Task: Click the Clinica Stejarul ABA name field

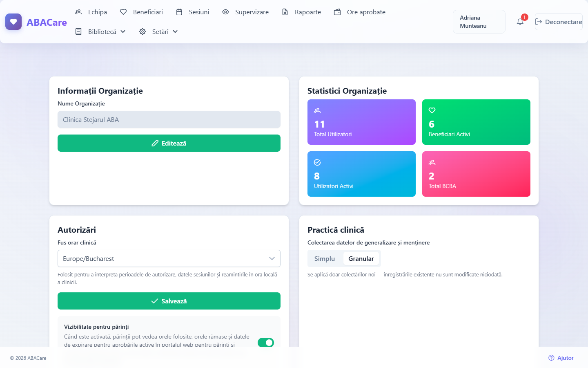Action: click(169, 119)
